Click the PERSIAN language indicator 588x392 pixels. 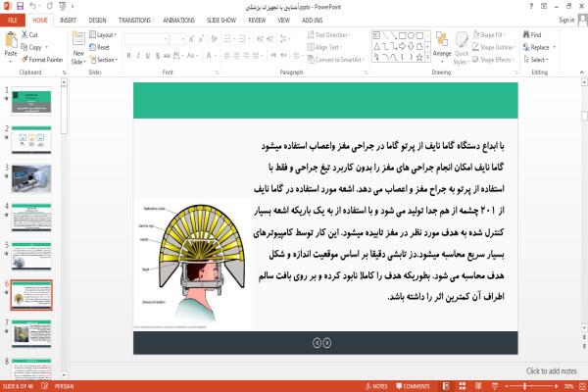click(x=64, y=386)
